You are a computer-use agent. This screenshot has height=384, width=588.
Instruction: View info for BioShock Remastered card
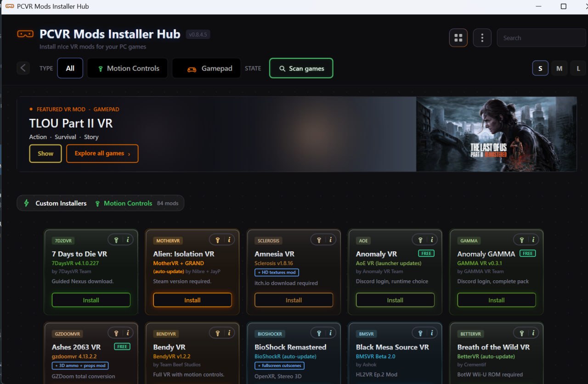click(x=330, y=333)
